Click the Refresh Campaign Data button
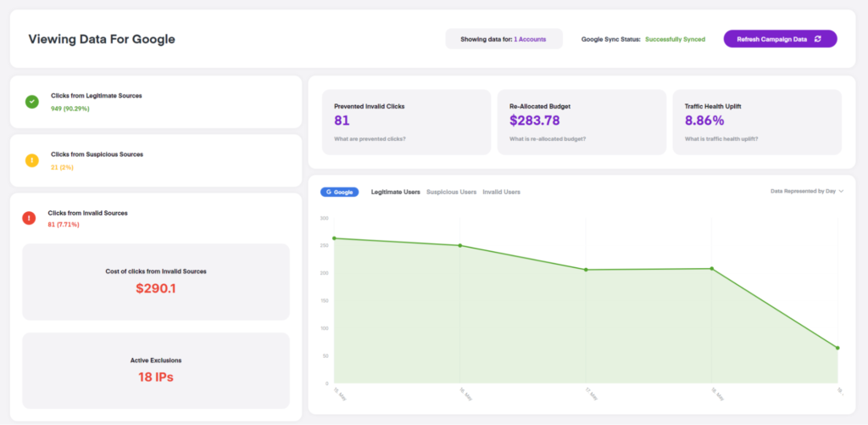The image size is (868, 425). (780, 39)
